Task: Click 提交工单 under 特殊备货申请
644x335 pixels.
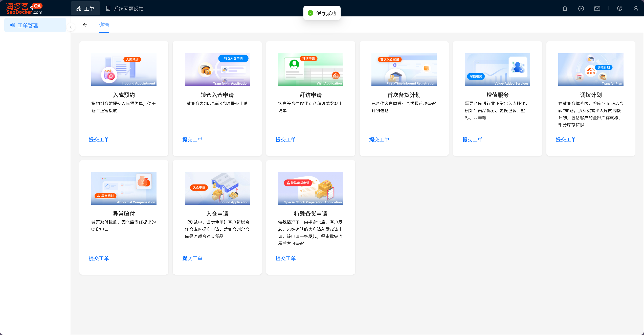Action: click(285, 258)
